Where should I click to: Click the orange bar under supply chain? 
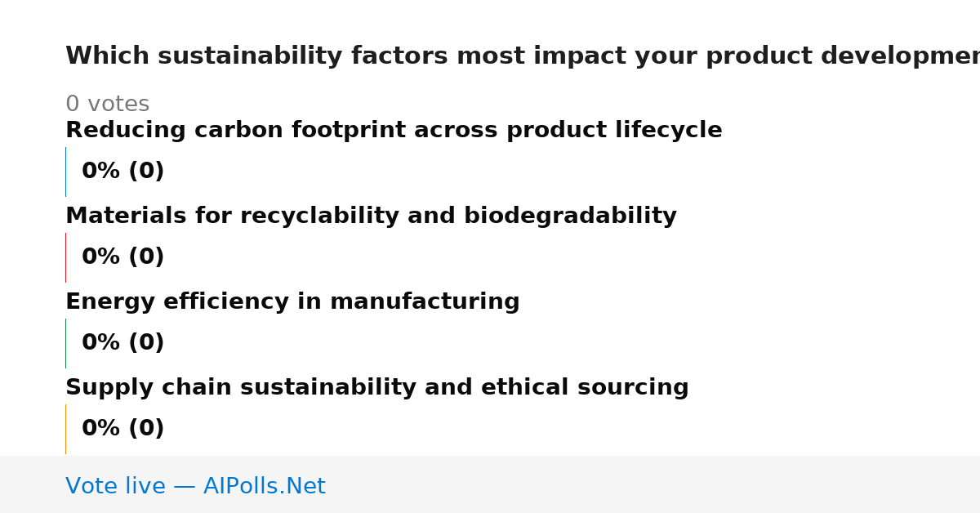(x=65, y=429)
